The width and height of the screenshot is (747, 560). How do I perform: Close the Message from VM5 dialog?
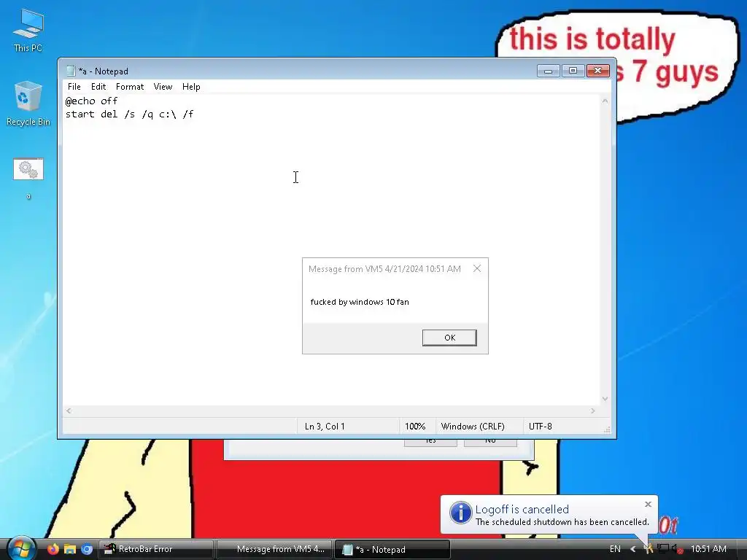tap(477, 268)
